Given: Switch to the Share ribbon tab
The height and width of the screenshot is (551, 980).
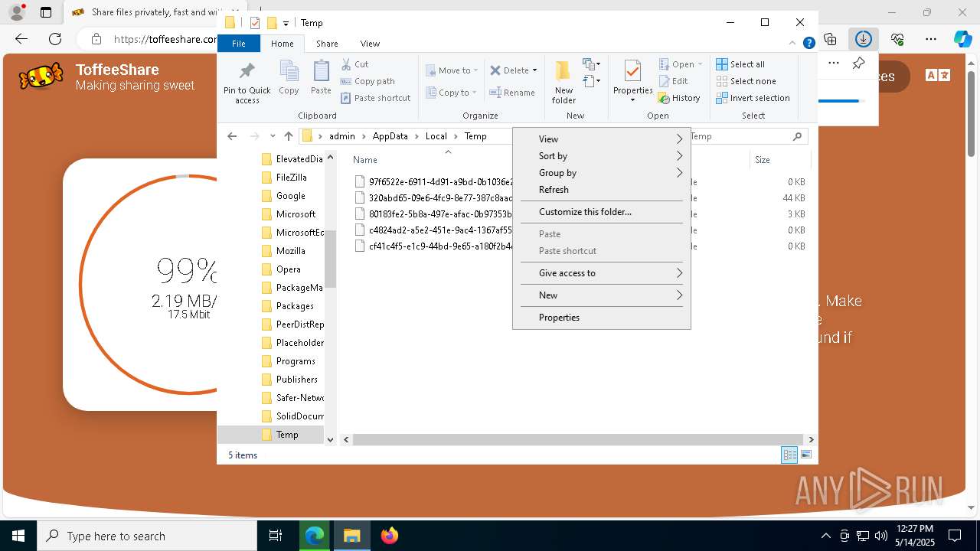Looking at the screenshot, I should [x=327, y=44].
